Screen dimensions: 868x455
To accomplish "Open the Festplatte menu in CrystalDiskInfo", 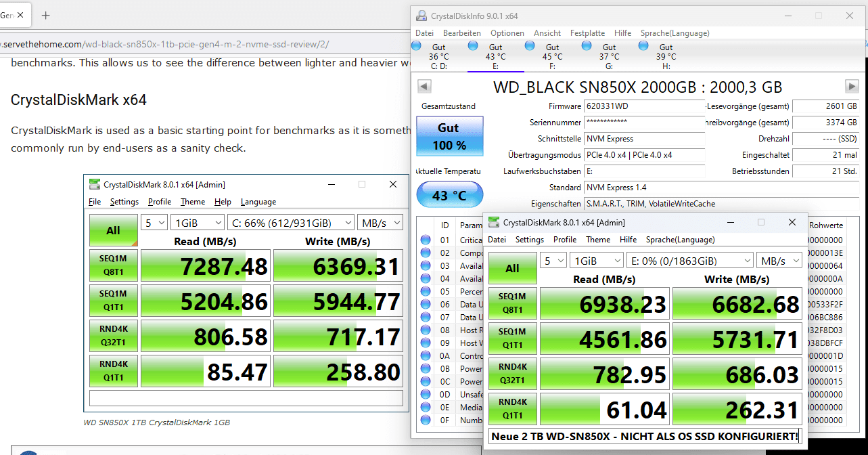I will 587,33.
